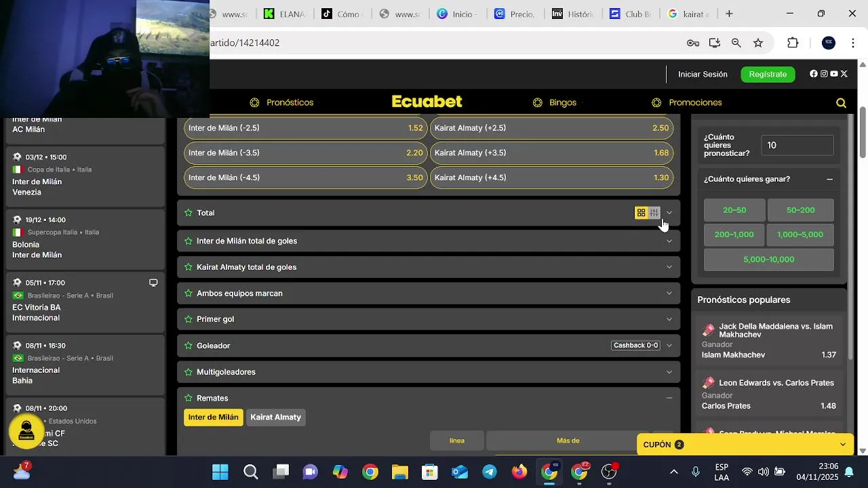Open Ecuabet's YouTube icon
The height and width of the screenshot is (488, 868).
[834, 74]
